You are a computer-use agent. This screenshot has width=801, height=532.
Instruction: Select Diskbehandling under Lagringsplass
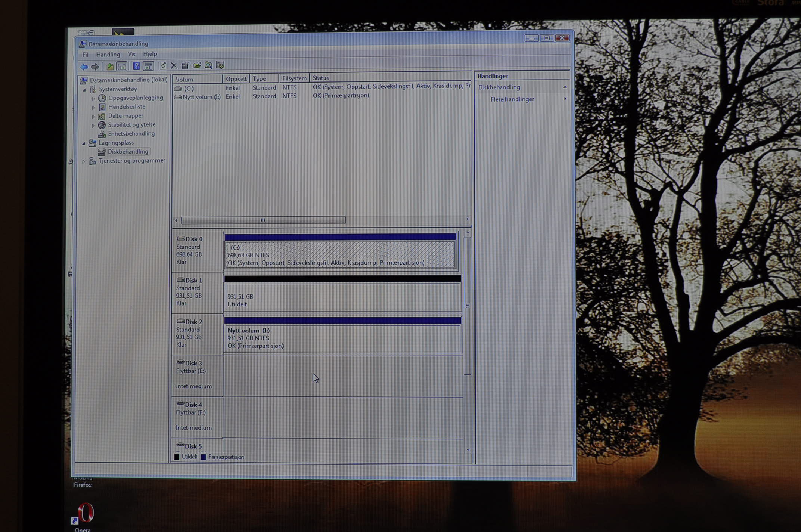click(128, 151)
